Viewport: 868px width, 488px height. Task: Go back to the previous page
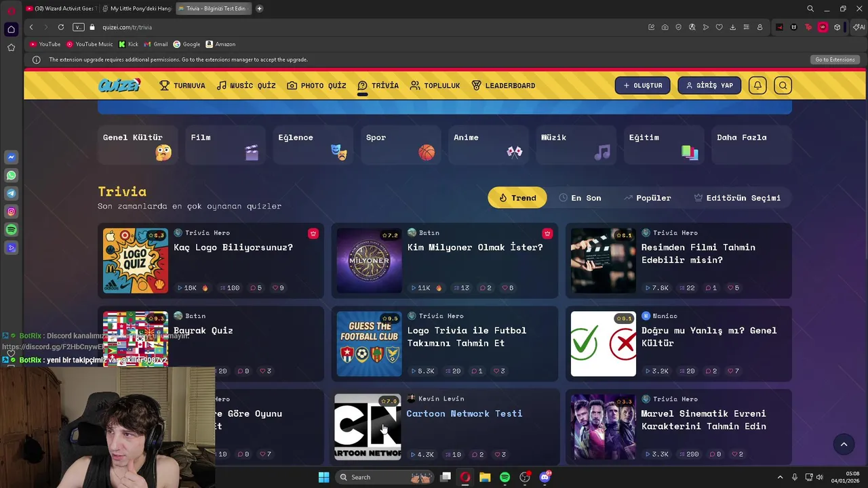31,27
